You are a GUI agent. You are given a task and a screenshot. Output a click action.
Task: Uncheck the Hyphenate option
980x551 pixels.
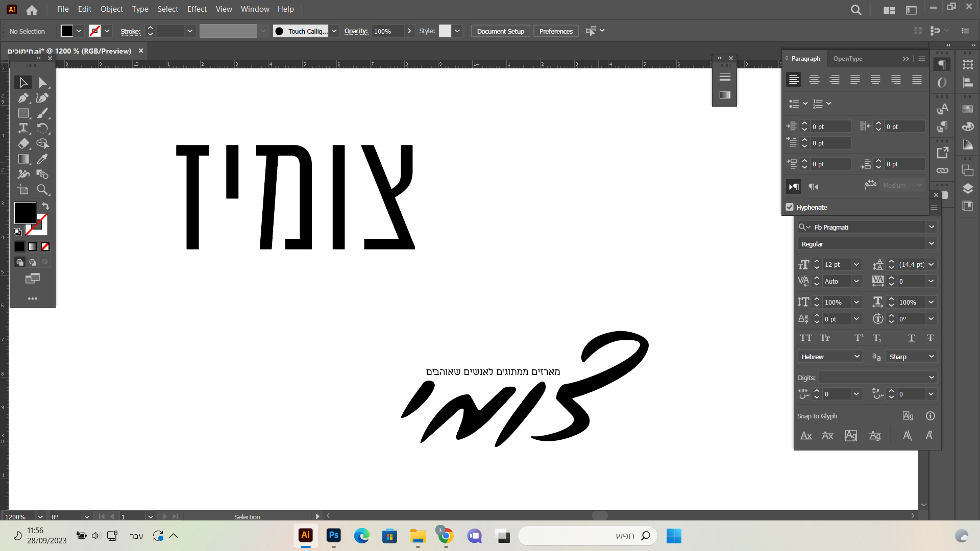(790, 207)
